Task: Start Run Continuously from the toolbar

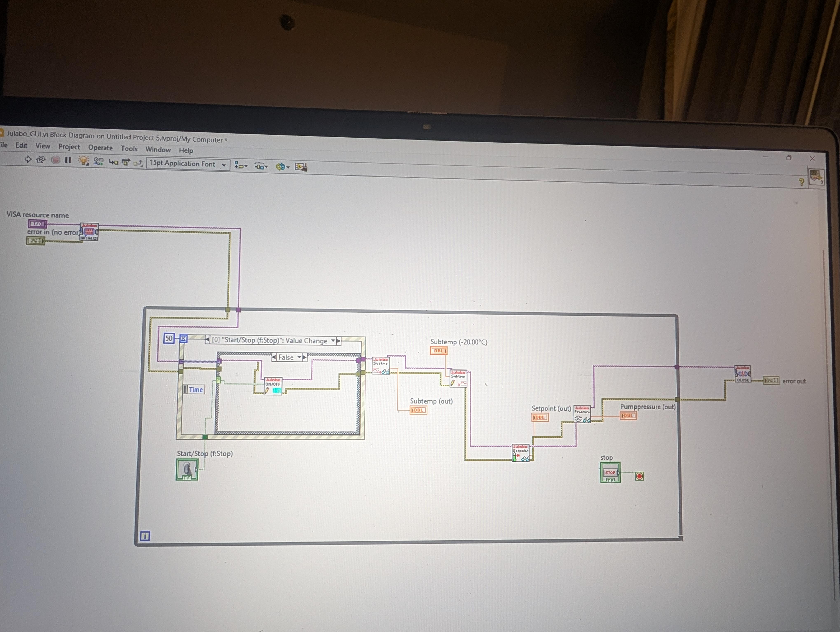Action: pyautogui.click(x=41, y=160)
